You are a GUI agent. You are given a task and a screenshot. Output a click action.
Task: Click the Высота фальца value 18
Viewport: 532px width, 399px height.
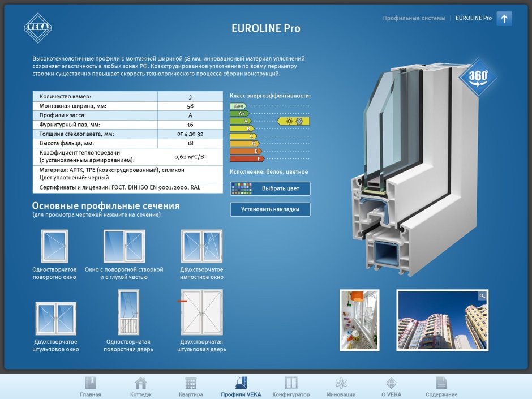coord(190,143)
